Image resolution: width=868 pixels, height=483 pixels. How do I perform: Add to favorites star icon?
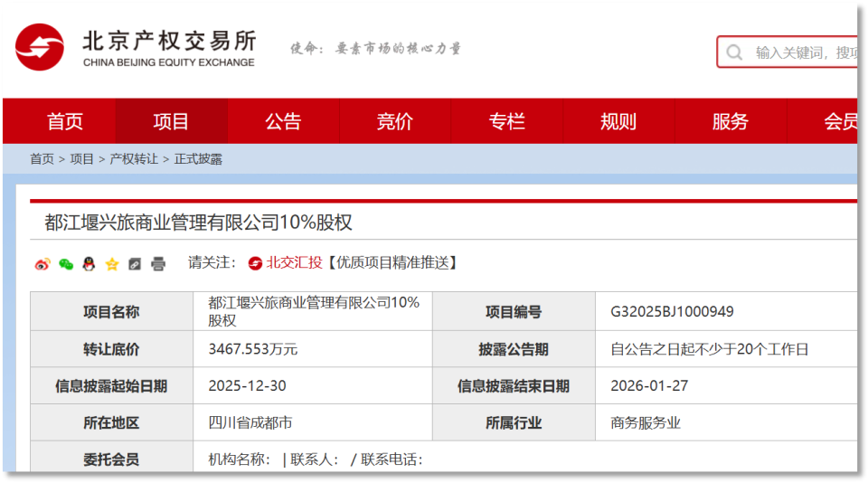[x=112, y=264]
